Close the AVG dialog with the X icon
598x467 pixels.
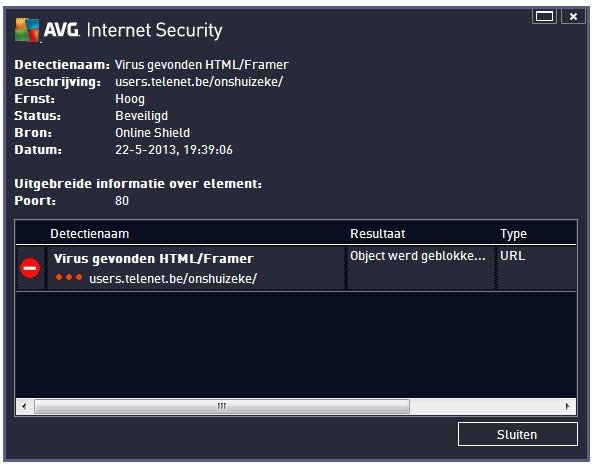click(573, 16)
